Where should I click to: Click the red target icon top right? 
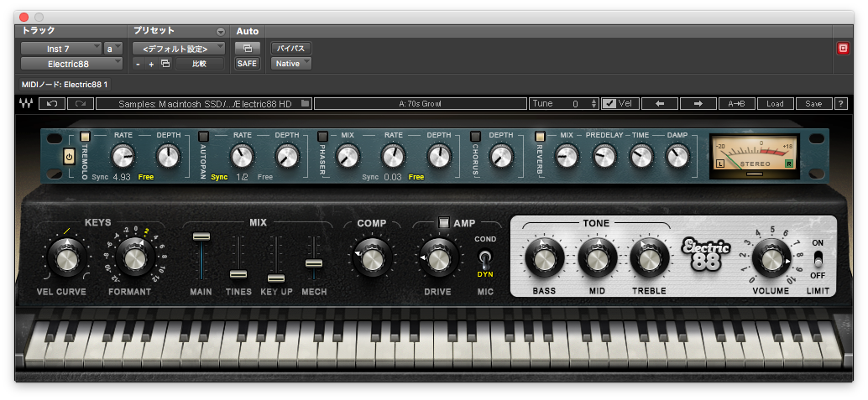pos(843,49)
